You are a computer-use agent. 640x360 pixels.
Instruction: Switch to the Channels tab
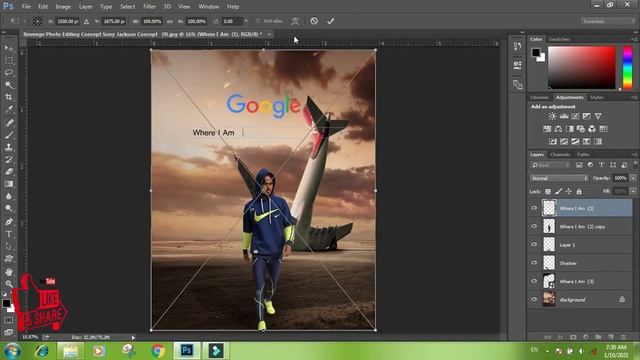click(x=560, y=155)
